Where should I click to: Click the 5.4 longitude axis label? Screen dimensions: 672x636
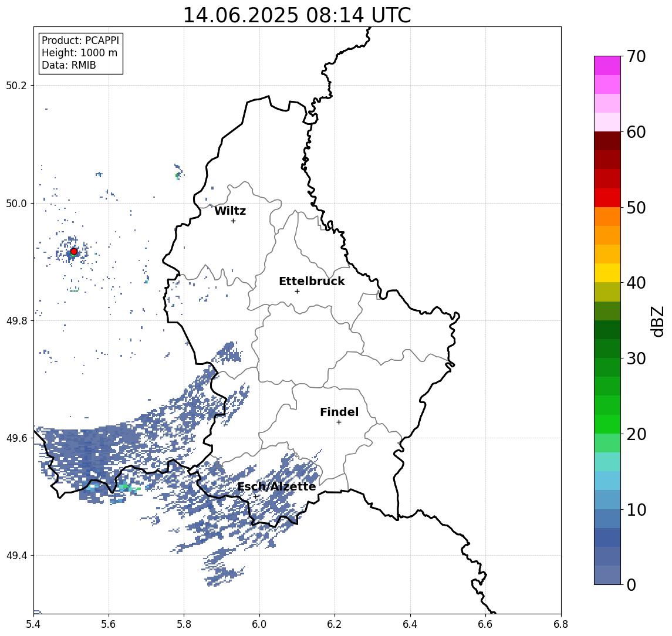(x=33, y=624)
